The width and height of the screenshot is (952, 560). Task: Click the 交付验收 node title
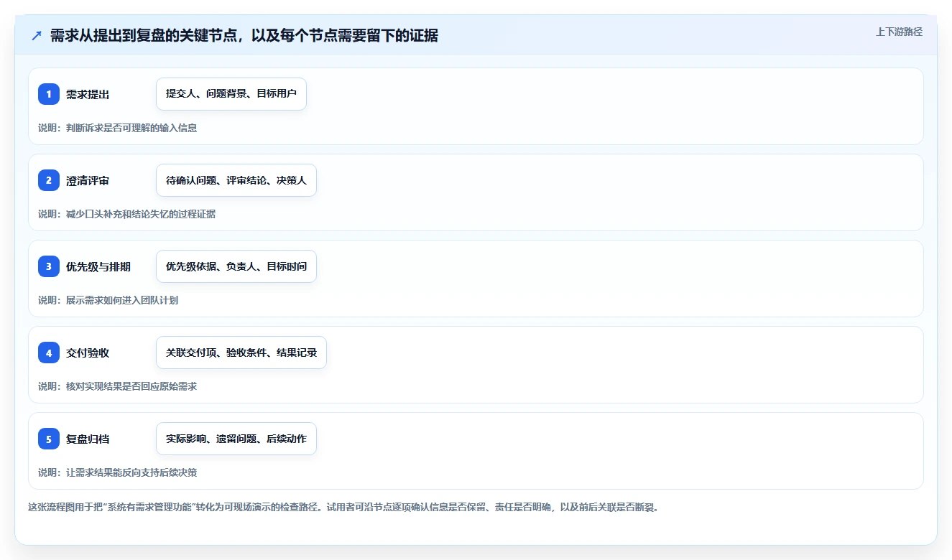(x=88, y=353)
